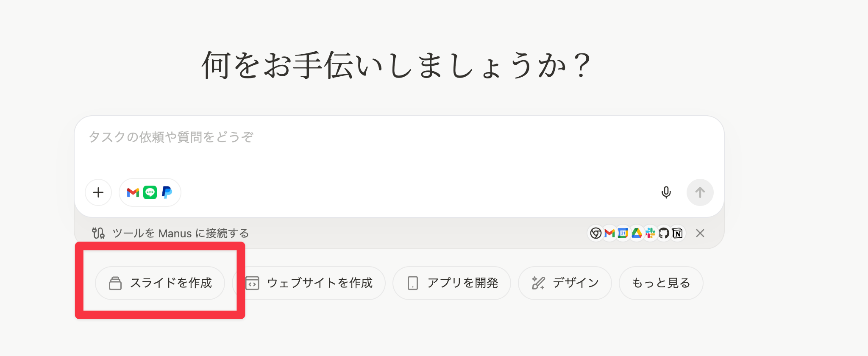
Task: Open the plus attachment button
Action: coord(98,192)
